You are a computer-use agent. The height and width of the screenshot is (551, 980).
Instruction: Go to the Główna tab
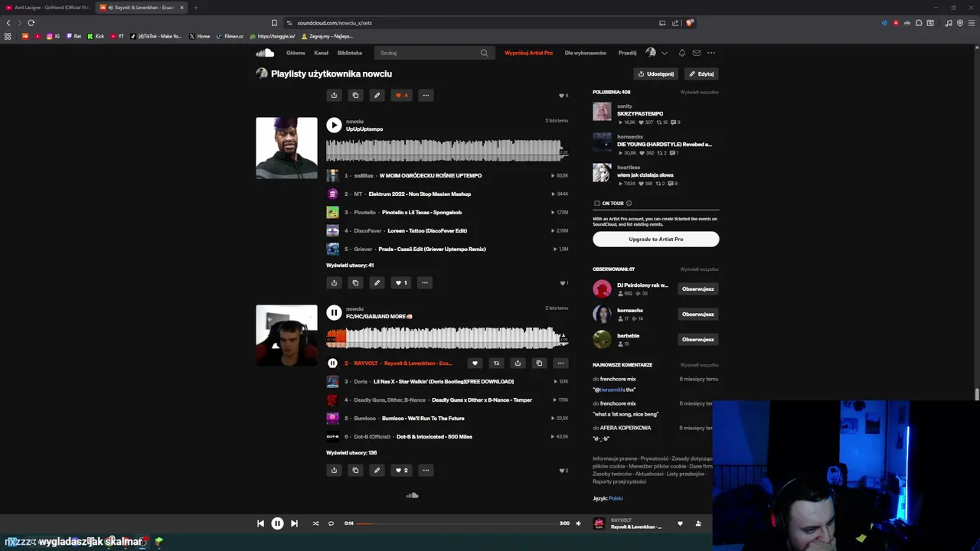(x=296, y=53)
